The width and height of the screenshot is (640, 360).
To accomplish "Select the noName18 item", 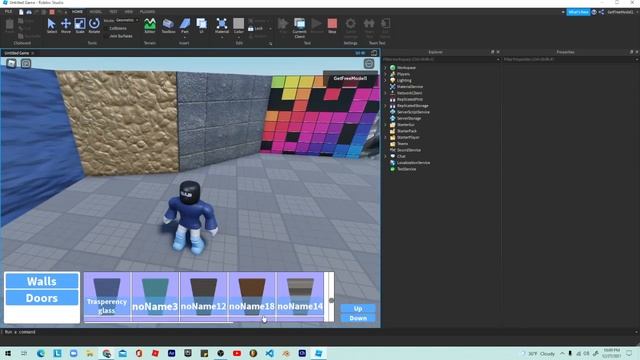I will (252, 296).
